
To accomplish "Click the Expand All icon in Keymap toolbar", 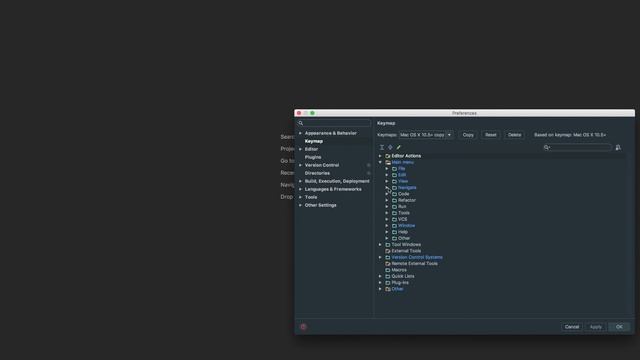I will 382,147.
